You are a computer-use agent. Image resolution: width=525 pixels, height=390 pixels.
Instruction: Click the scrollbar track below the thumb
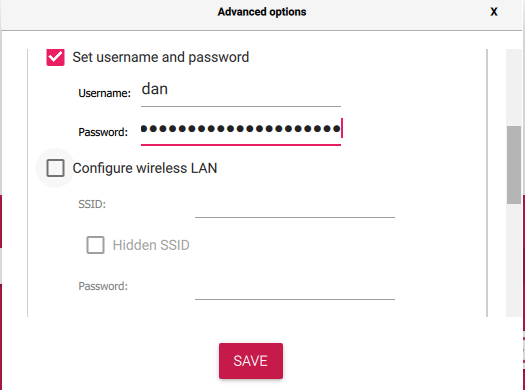pos(514,260)
